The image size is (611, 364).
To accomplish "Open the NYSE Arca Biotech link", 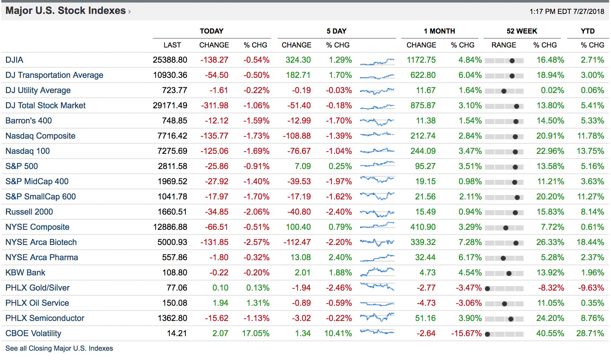I will [x=41, y=242].
